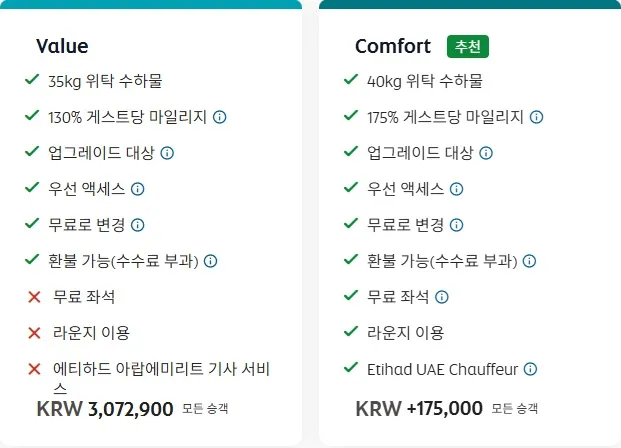Click info icon beside Value 130% 게스트당 마일리지

(220, 117)
